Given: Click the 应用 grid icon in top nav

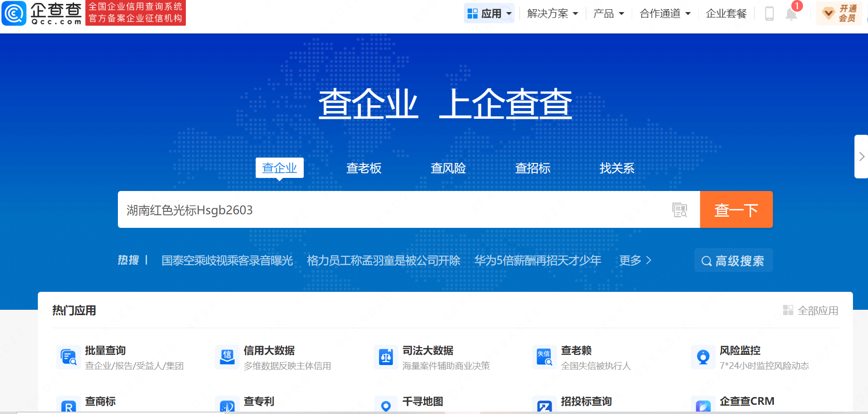Looking at the screenshot, I should coord(472,14).
